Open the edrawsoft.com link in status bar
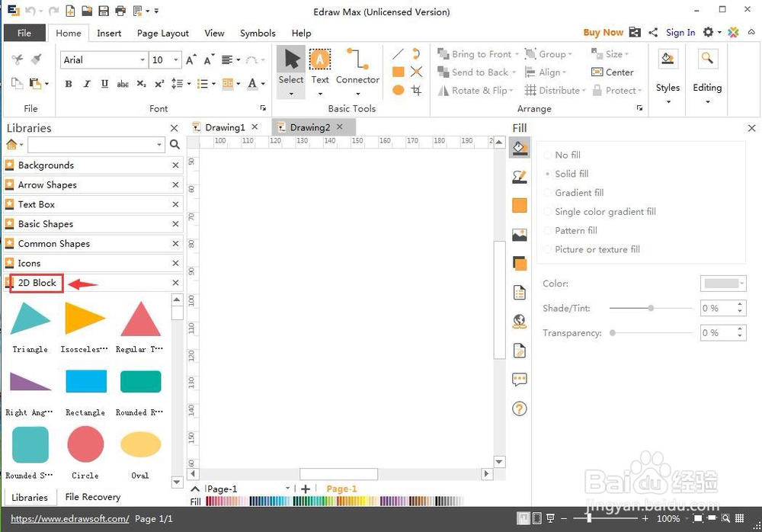Image resolution: width=762 pixels, height=532 pixels. click(70, 518)
